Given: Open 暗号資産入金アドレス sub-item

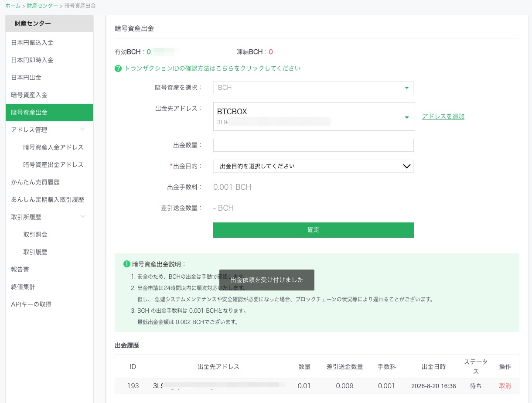Looking at the screenshot, I should tap(53, 147).
